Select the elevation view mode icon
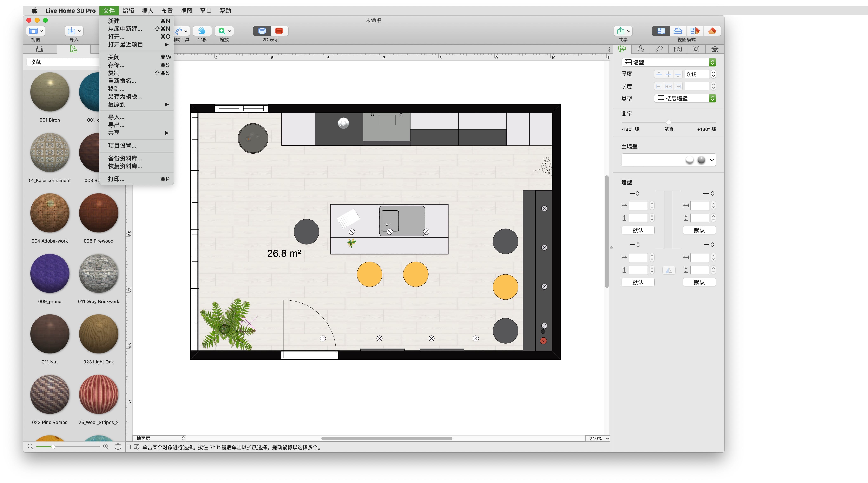The width and height of the screenshot is (868, 483). coord(678,31)
